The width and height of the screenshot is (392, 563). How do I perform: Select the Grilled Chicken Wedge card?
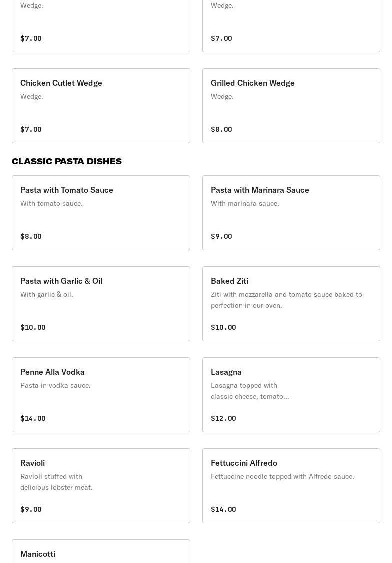(x=291, y=106)
